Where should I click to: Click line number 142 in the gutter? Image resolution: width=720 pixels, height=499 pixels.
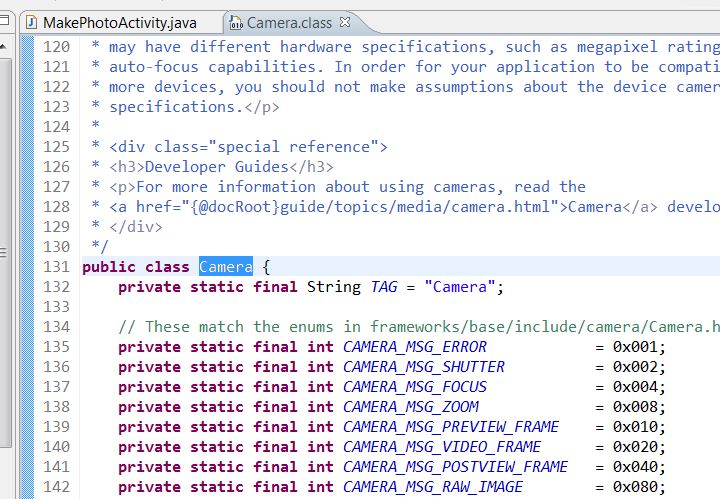56,487
